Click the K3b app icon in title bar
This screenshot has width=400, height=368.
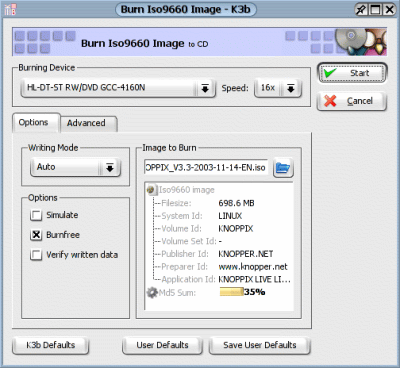coord(10,10)
